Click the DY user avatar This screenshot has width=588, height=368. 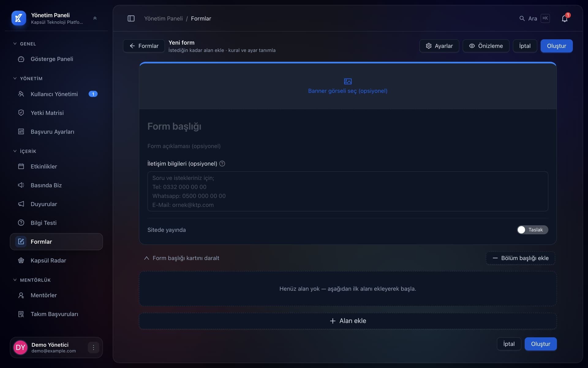(21, 347)
